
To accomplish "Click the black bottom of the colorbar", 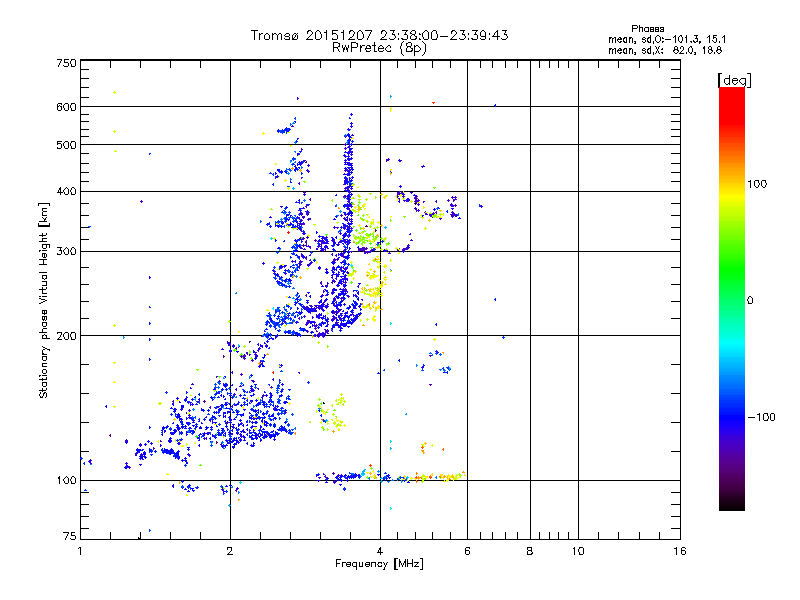I will point(732,503).
